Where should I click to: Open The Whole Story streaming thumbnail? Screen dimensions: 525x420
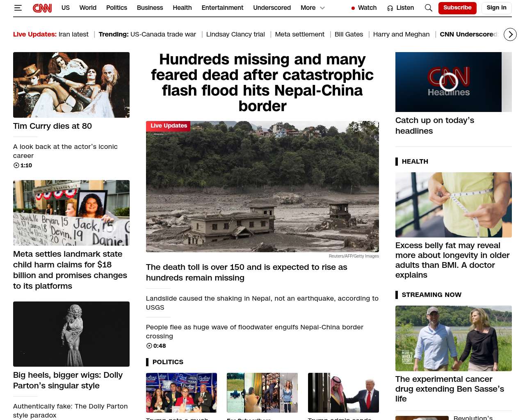[x=454, y=338]
